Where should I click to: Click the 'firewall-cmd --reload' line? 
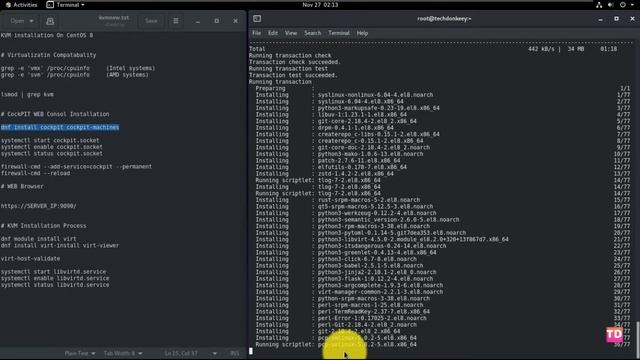36,173
